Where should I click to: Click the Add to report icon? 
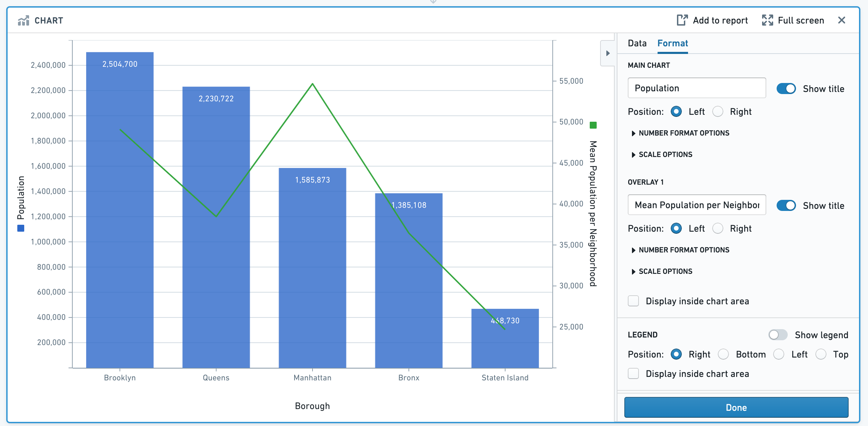(x=682, y=20)
